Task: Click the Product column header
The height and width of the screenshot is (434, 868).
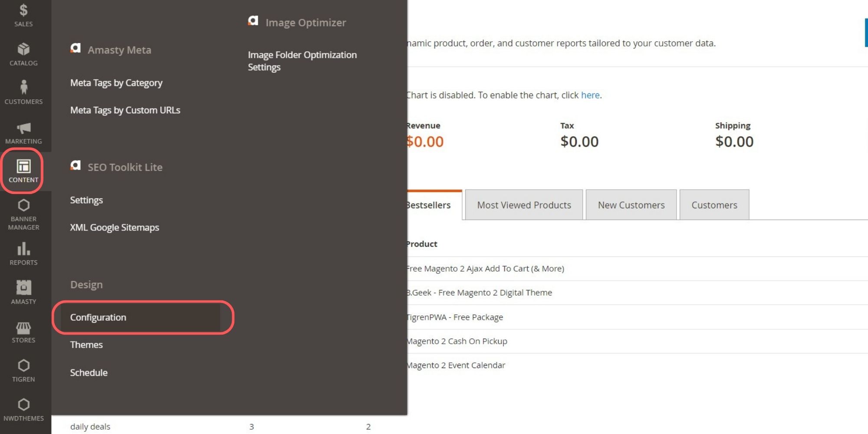Action: tap(421, 244)
